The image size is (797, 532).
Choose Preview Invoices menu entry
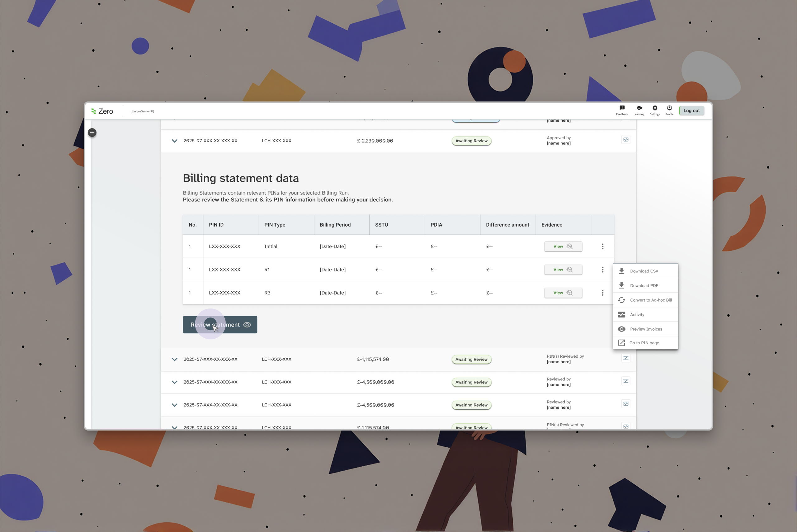pos(646,329)
